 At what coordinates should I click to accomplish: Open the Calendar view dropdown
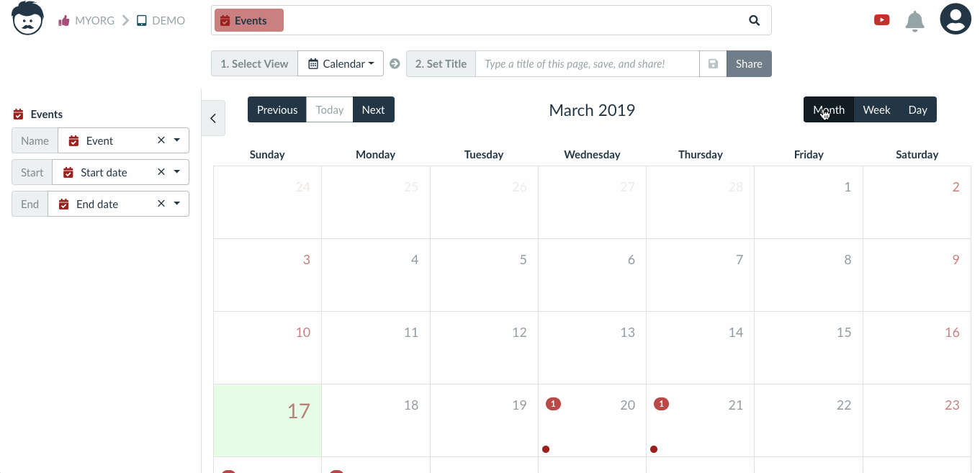point(341,63)
